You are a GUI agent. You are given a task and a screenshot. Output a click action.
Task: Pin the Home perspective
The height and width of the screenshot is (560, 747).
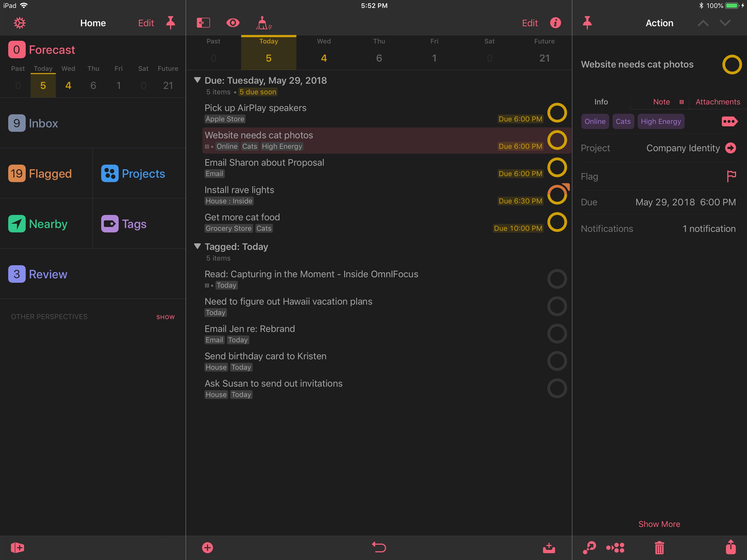coord(170,23)
